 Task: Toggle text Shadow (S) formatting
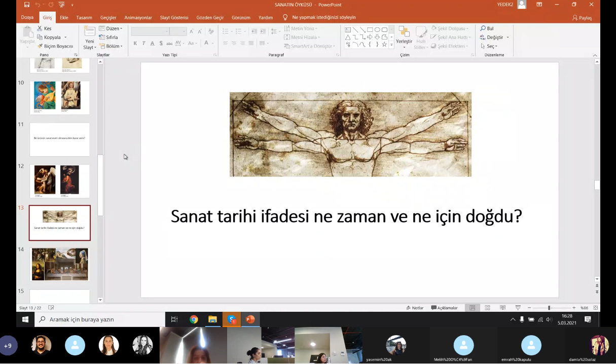click(161, 44)
